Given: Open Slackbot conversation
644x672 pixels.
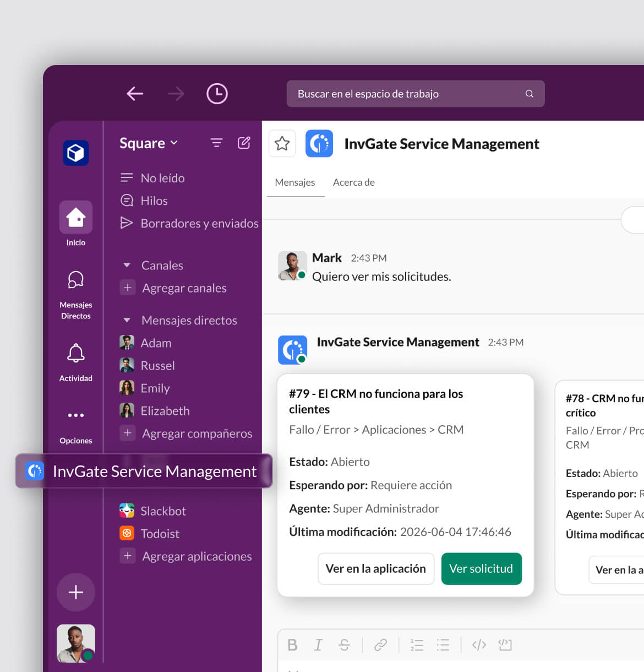Looking at the screenshot, I should click(x=153, y=511).
